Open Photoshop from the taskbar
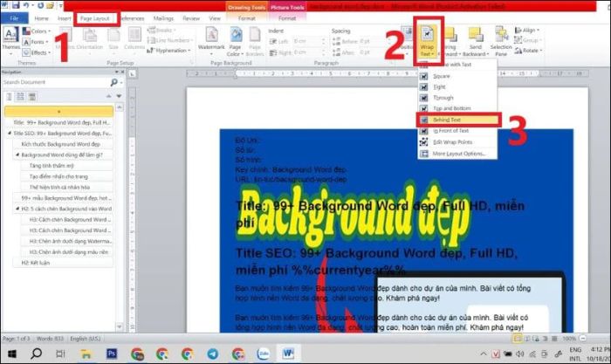The height and width of the screenshot is (364, 611). pyautogui.click(x=112, y=354)
